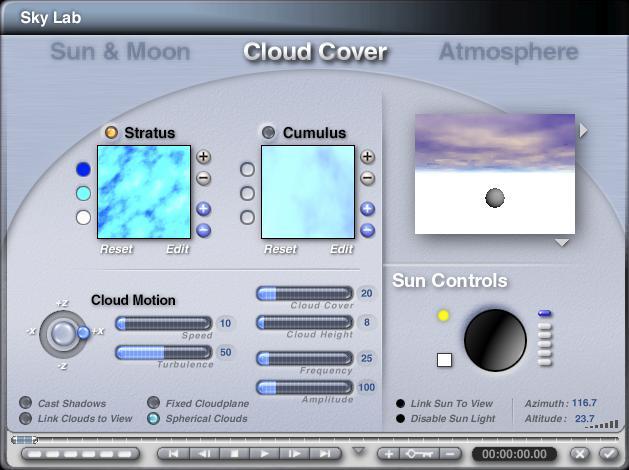Toggle Disable Sun Light
This screenshot has width=629, height=470.
click(400, 419)
